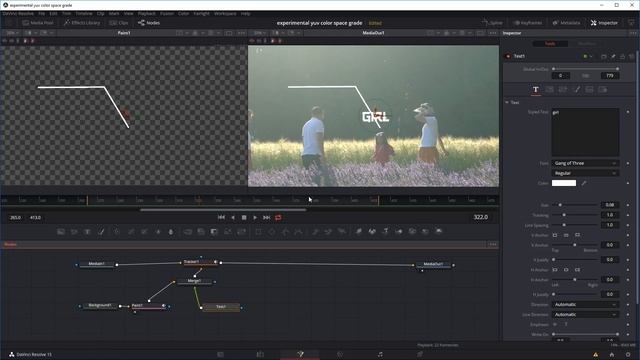Select the Tracker1 node
The image size is (640, 360).
(x=200, y=262)
